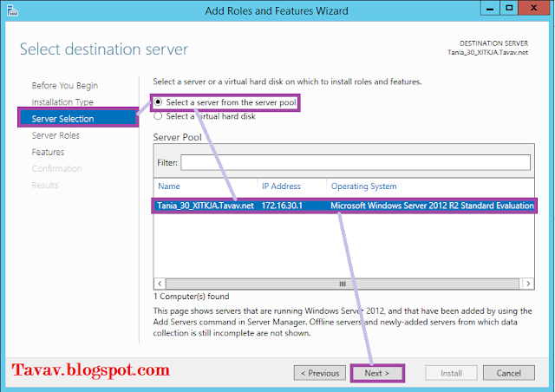Click the 1 Computer(s) found text
Screen dimensions: 555x392
(191, 297)
